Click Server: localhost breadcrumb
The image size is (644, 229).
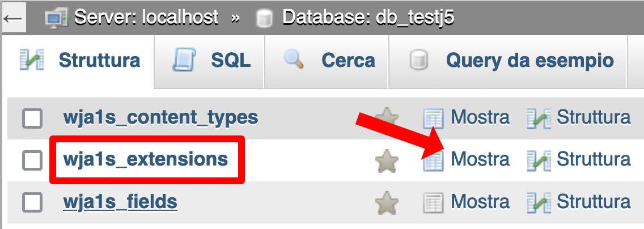coord(146,18)
